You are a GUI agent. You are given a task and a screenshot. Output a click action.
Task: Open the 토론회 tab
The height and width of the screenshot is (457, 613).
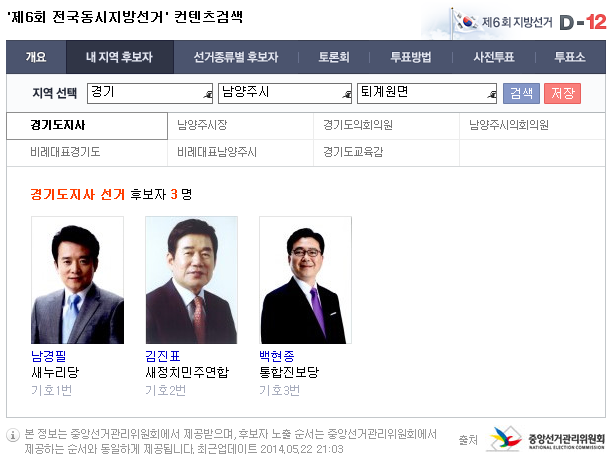(334, 57)
